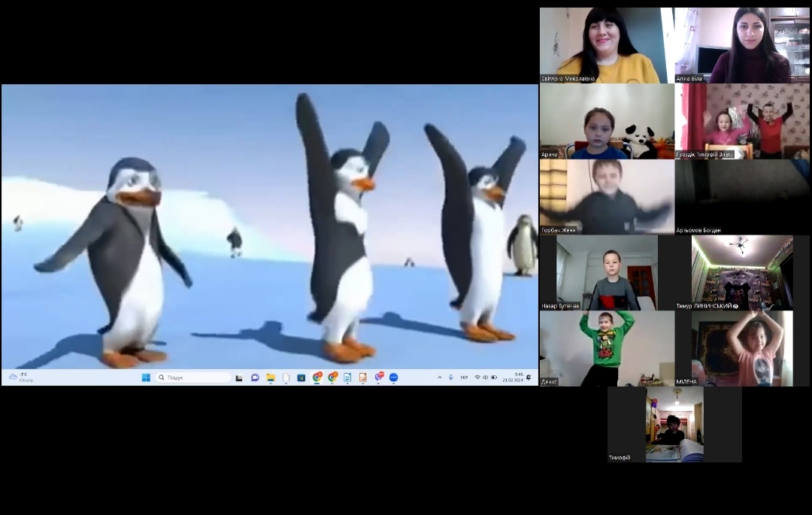This screenshot has height=515, width=812.
Task: Expand the hidden system tray icons chevron
Action: click(x=440, y=377)
